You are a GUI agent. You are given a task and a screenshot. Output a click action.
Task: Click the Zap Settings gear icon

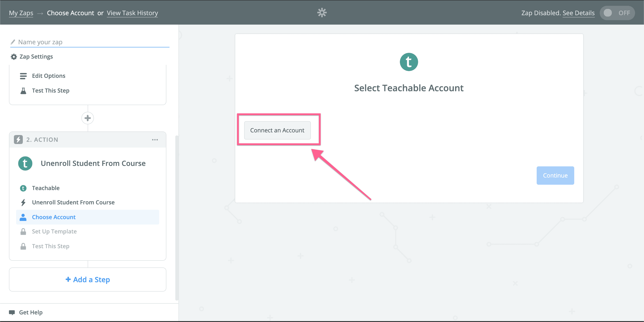click(x=14, y=57)
